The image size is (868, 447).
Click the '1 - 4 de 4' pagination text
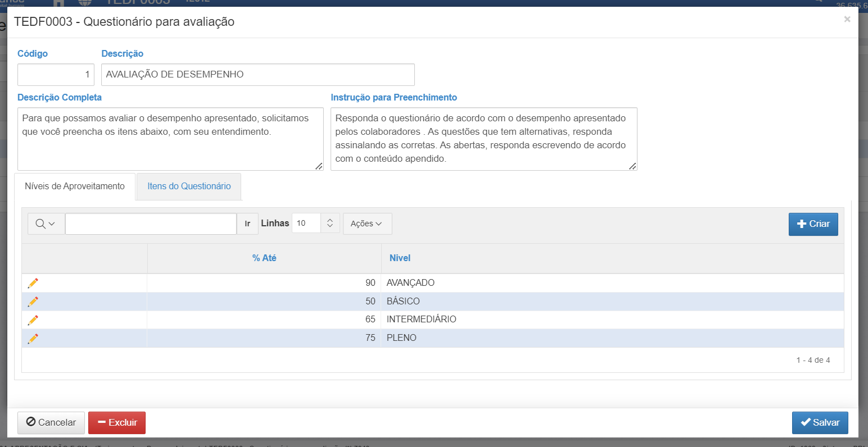tap(813, 360)
